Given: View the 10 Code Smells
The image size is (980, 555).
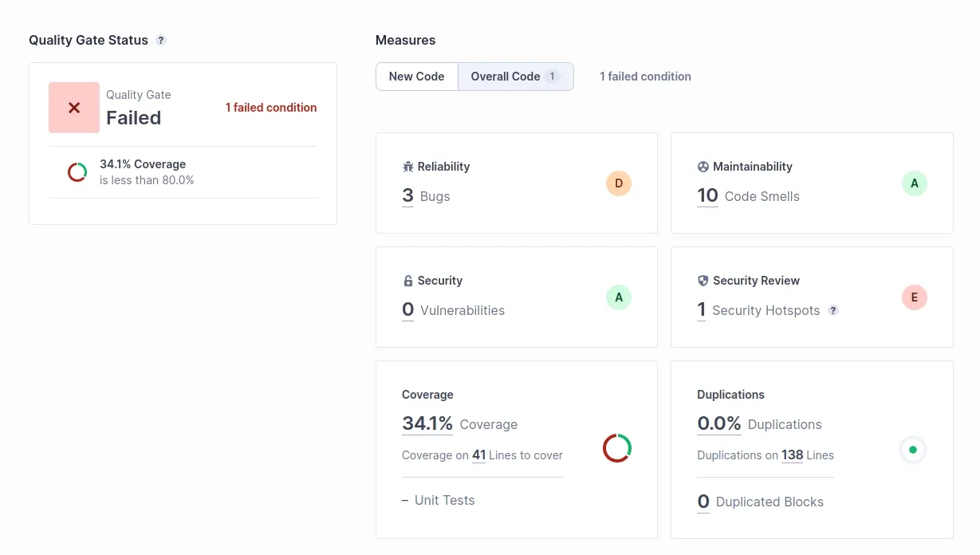Looking at the screenshot, I should point(706,195).
